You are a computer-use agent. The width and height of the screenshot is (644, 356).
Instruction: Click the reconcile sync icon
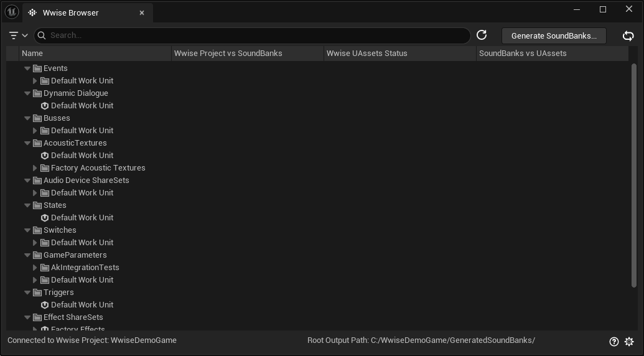628,35
